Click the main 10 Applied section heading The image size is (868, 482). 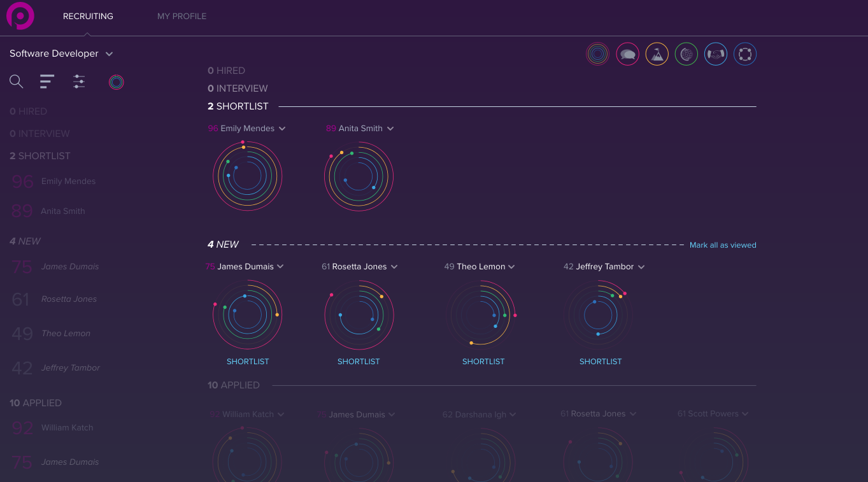pos(234,385)
